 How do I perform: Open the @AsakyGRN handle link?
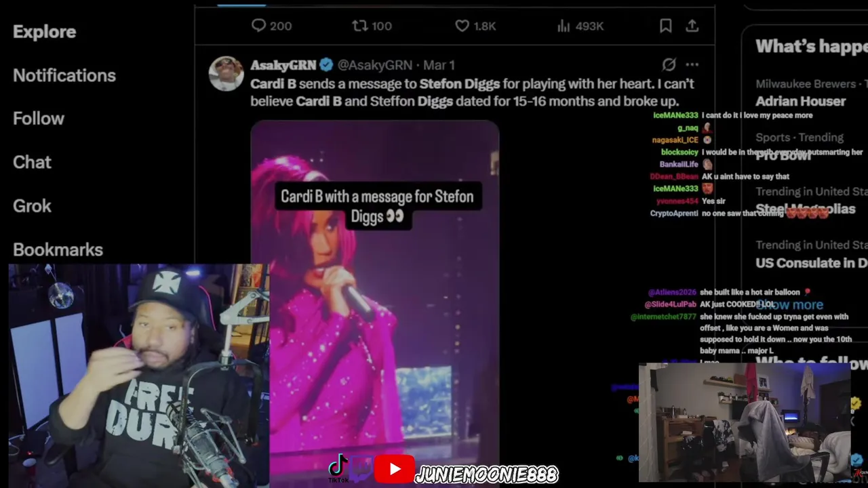click(375, 65)
